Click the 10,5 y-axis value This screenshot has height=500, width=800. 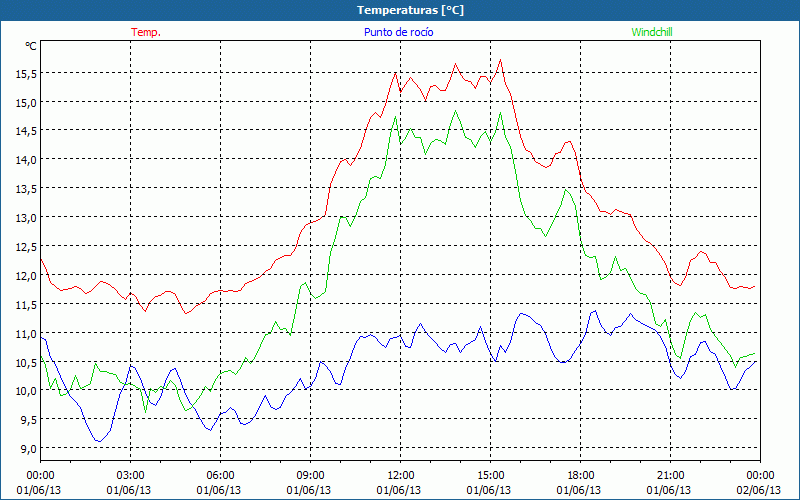(x=26, y=363)
